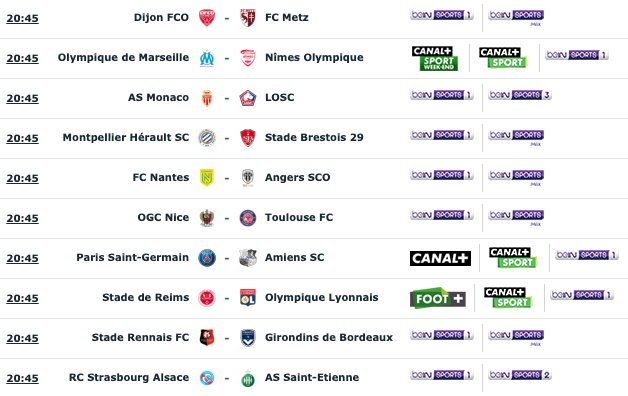This screenshot has height=396, width=628.
Task: Click the Olympique de Marseille logo
Action: (x=207, y=58)
